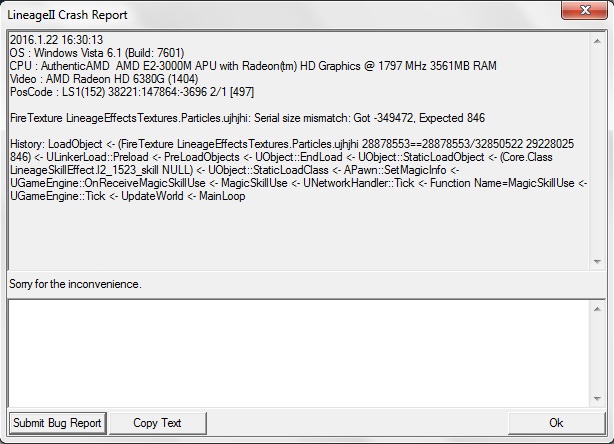This screenshot has width=614, height=444.
Task: Click the LineageII Crash Report title bar
Action: click(250, 14)
